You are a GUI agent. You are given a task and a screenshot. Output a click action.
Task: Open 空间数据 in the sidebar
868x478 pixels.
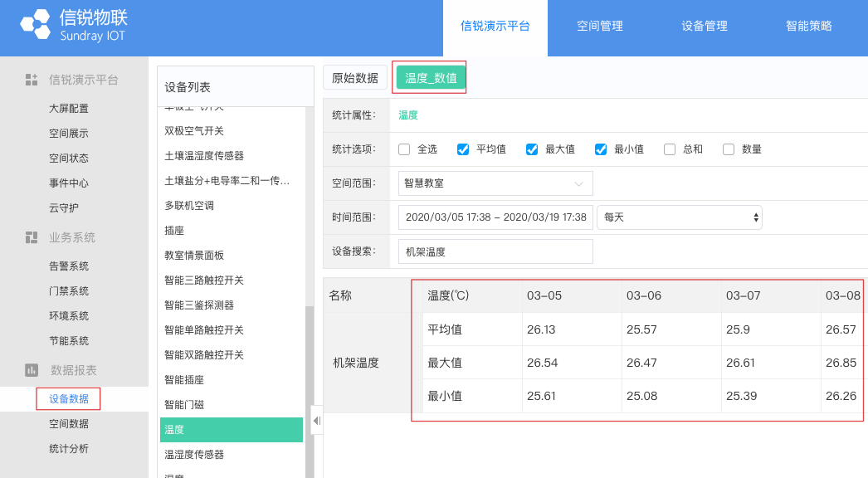coord(69,424)
